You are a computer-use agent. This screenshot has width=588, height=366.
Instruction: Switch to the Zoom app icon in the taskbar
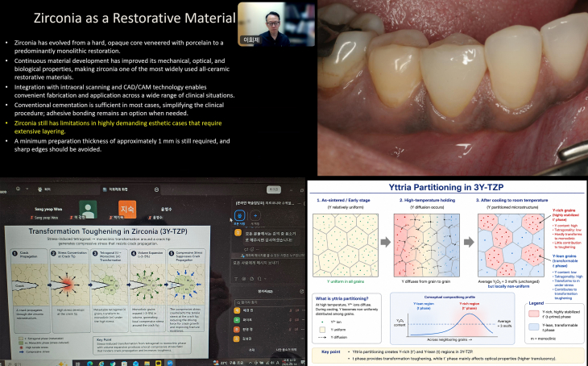coord(170,364)
